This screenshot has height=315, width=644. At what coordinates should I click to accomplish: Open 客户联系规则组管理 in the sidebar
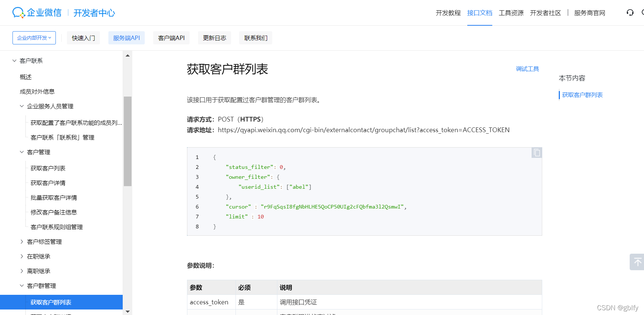pos(57,227)
